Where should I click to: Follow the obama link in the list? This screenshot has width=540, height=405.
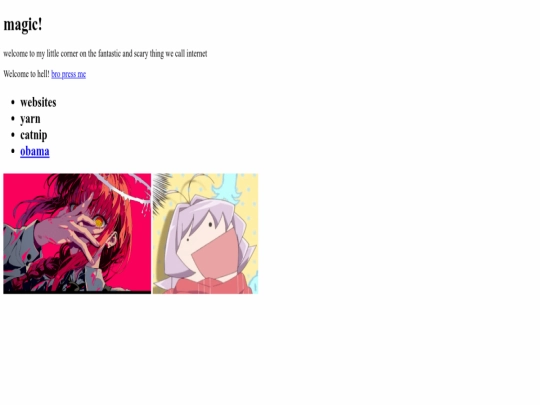tap(35, 151)
